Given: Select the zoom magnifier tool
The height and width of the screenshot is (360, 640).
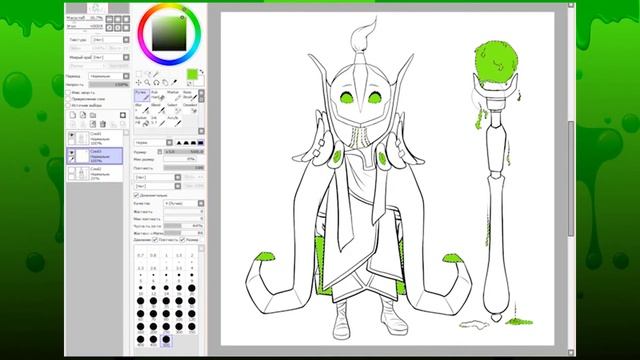Looking at the screenshot, I should pyautogui.click(x=147, y=82).
